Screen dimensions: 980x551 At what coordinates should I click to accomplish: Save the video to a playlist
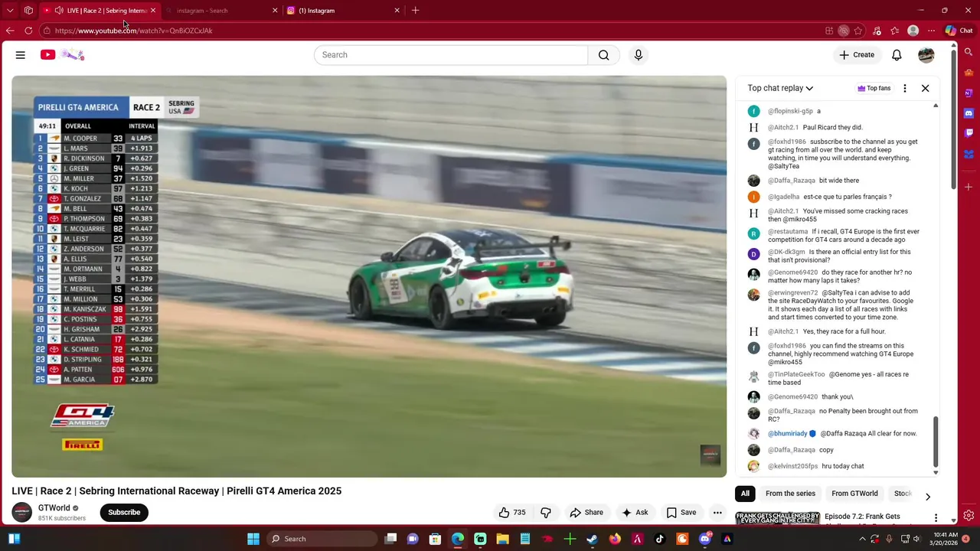pos(681,513)
